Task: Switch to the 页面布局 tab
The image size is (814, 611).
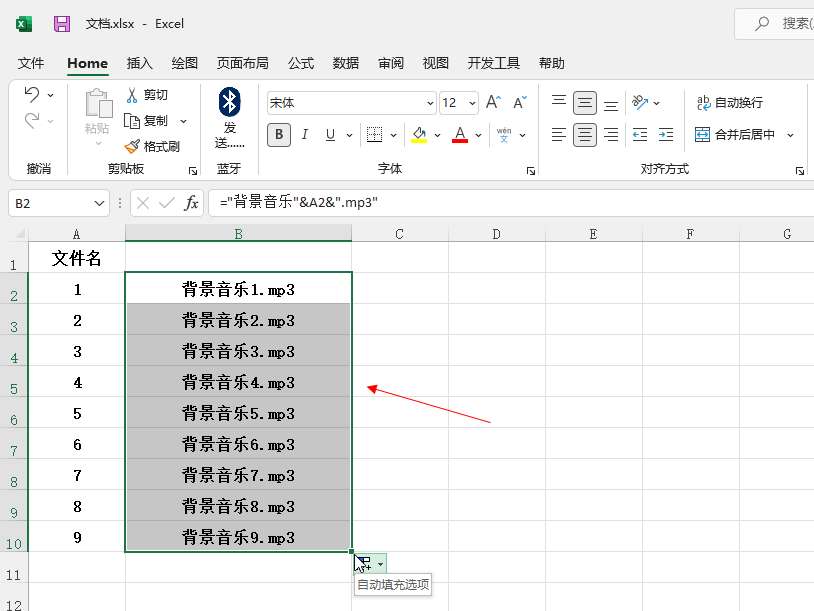Action: pyautogui.click(x=242, y=63)
